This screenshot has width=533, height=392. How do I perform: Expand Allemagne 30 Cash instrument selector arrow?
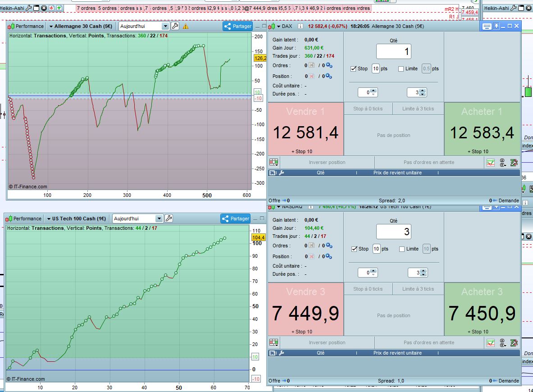tap(51, 27)
